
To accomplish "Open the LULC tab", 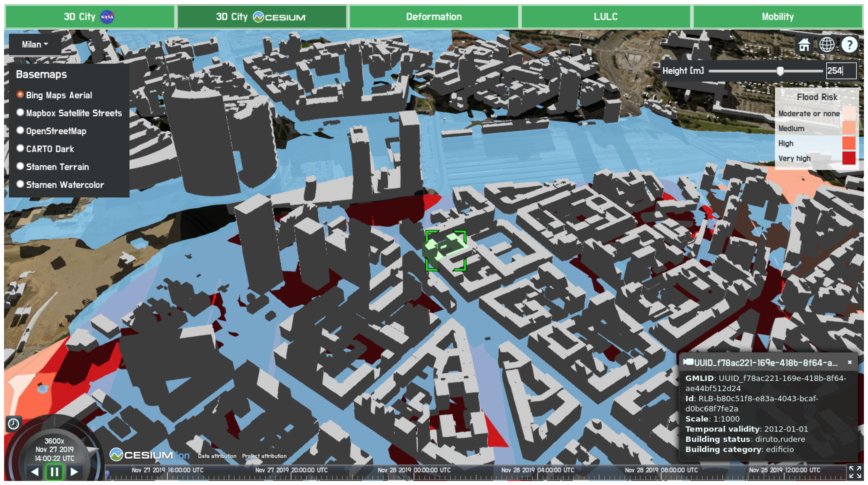I will (606, 16).
